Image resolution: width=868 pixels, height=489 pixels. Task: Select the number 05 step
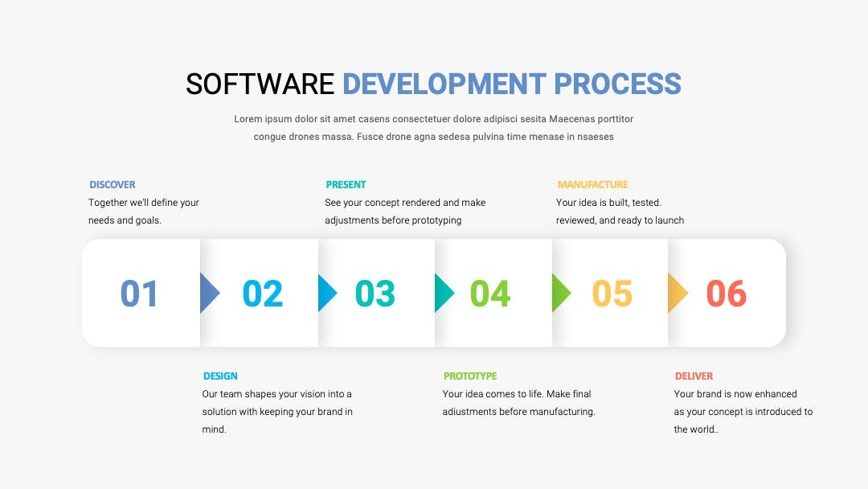[x=612, y=294]
